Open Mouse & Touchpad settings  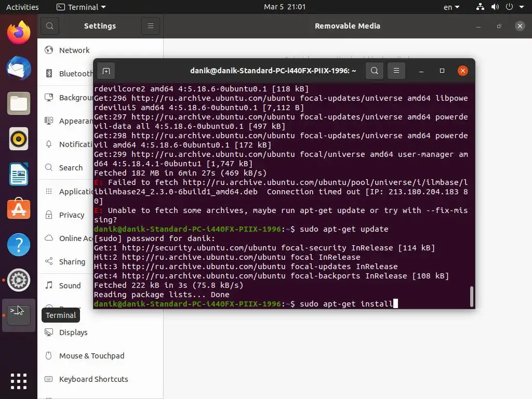100,355
